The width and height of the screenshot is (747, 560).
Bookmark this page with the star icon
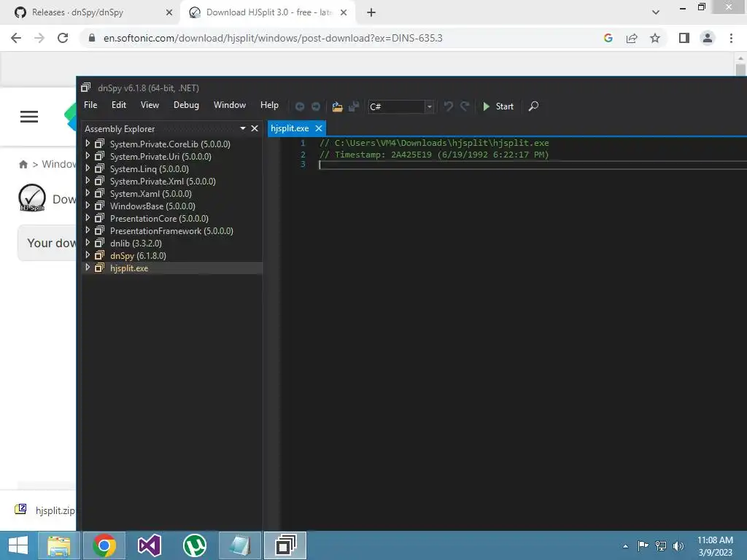click(655, 38)
